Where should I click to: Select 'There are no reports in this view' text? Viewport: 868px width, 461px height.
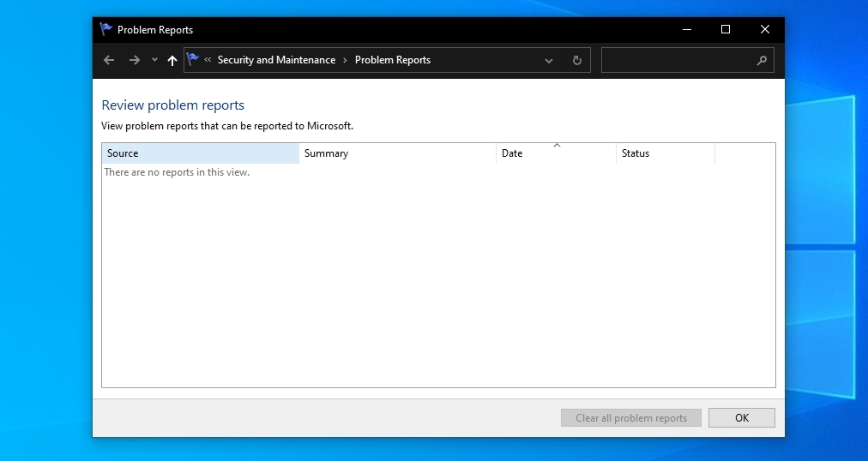point(177,172)
